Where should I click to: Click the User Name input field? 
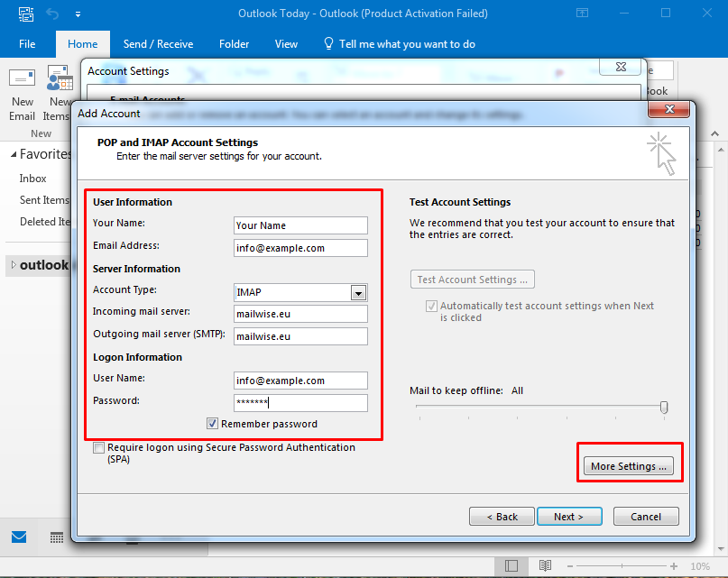coord(300,381)
